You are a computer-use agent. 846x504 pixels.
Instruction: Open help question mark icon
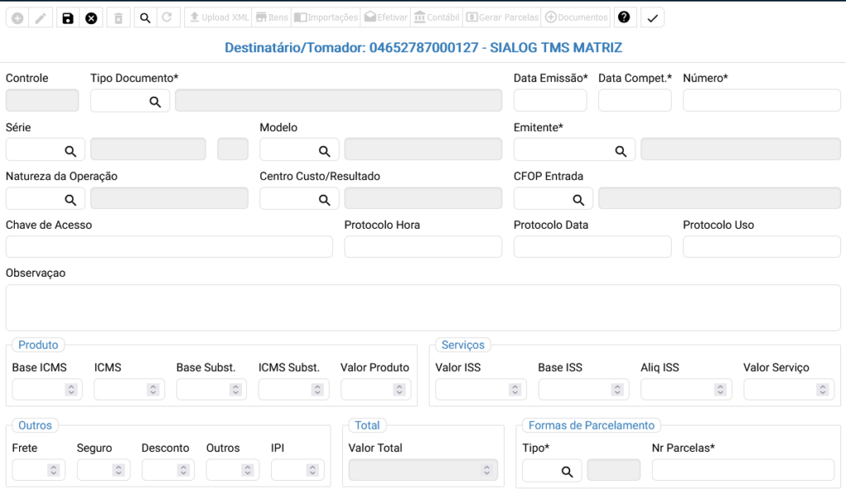[x=625, y=17]
